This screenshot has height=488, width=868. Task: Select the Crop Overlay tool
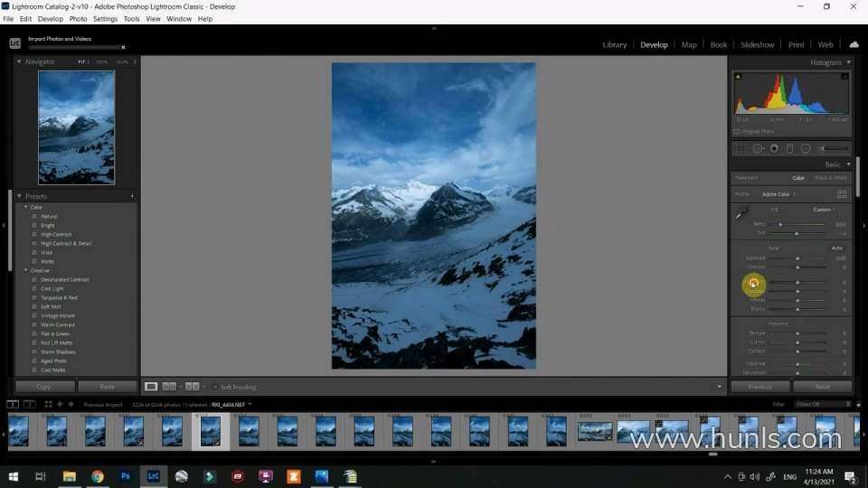(x=741, y=148)
